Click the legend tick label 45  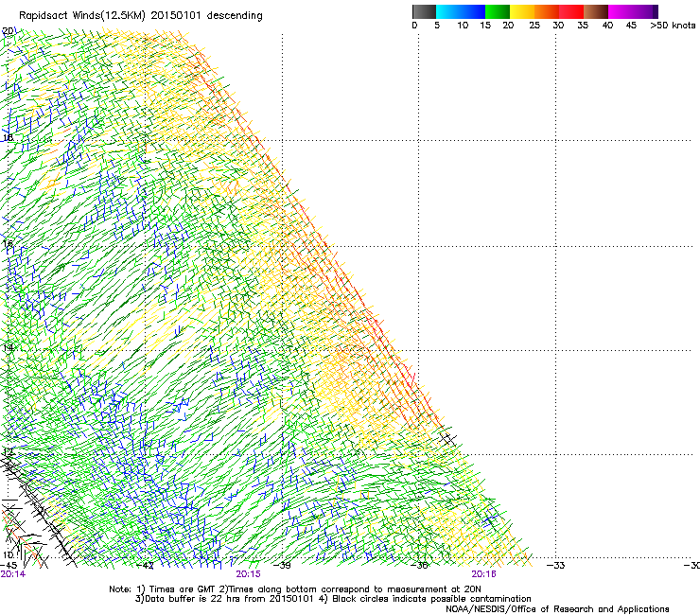631,26
